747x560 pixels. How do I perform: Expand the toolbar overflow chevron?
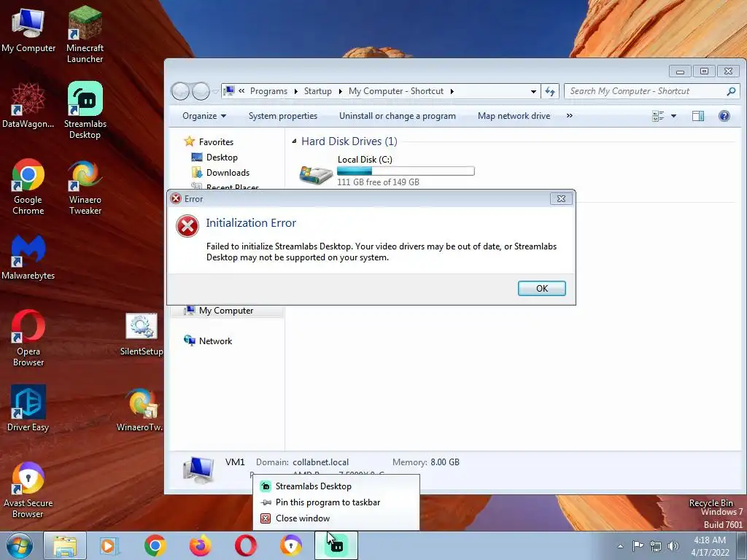pyautogui.click(x=569, y=116)
